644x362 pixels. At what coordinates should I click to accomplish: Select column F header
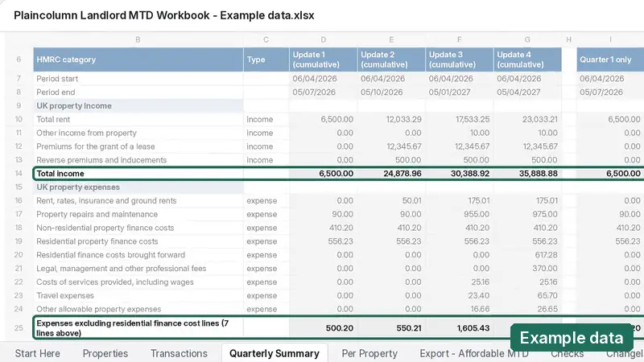tap(459, 39)
